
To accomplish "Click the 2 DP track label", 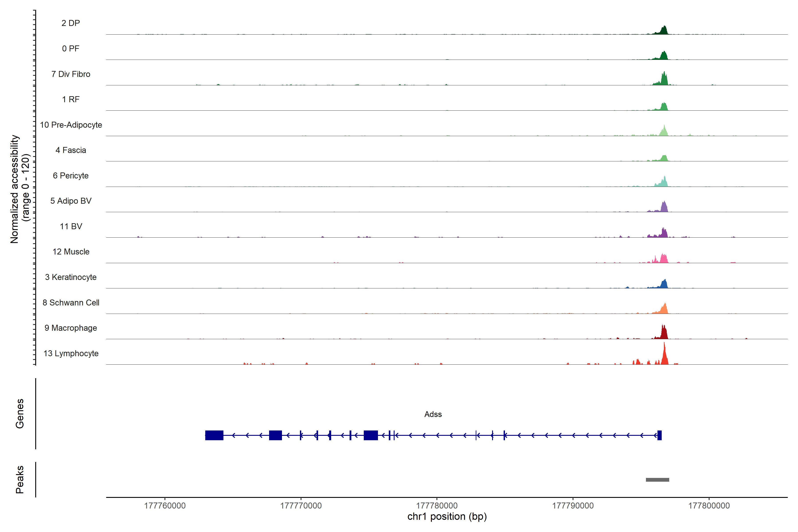I will (70, 23).
